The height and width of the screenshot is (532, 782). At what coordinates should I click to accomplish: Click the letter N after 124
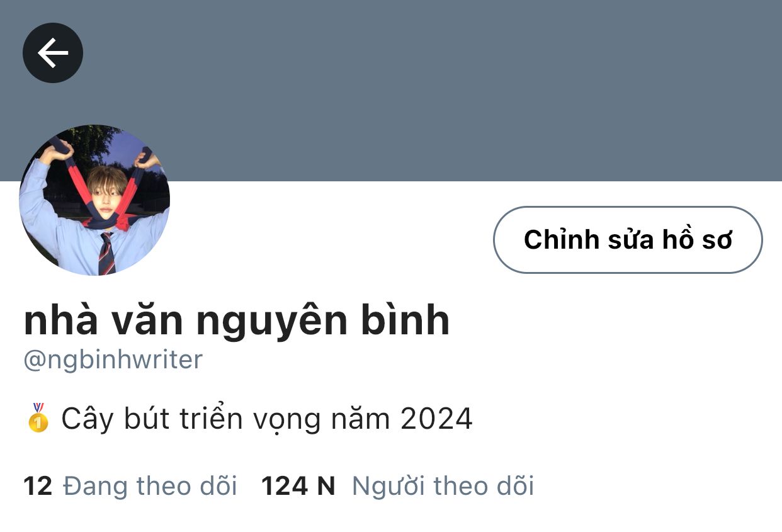pyautogui.click(x=326, y=486)
